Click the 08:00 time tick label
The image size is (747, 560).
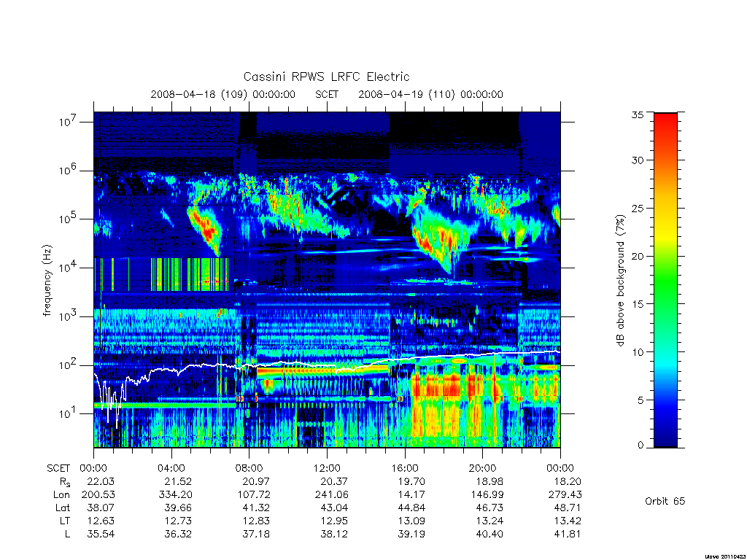tap(249, 468)
